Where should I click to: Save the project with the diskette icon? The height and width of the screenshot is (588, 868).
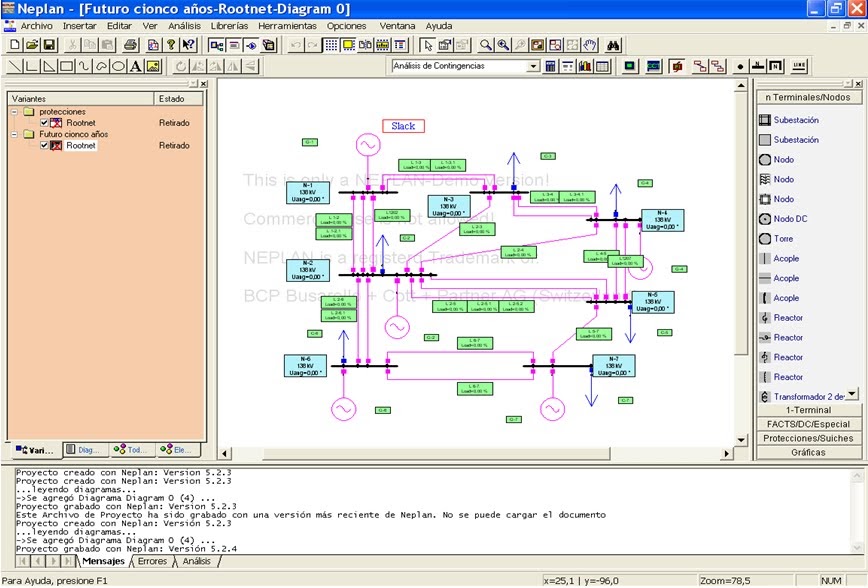(x=48, y=45)
